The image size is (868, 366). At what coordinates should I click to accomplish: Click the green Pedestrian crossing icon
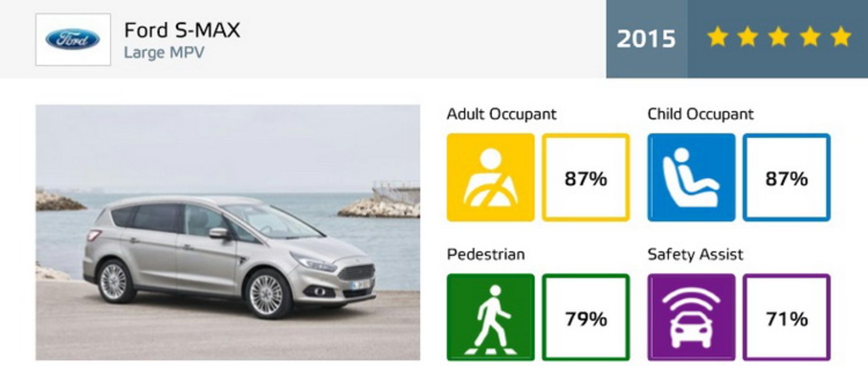(491, 317)
